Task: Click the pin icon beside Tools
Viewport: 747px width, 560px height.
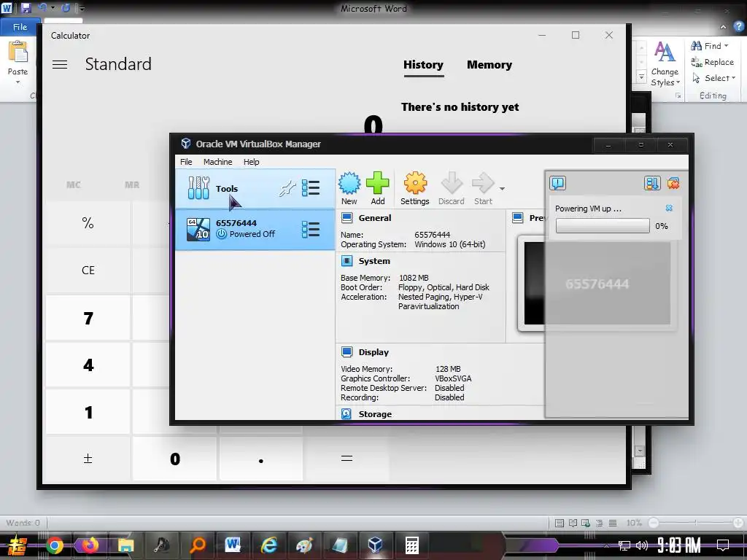Action: pyautogui.click(x=287, y=189)
